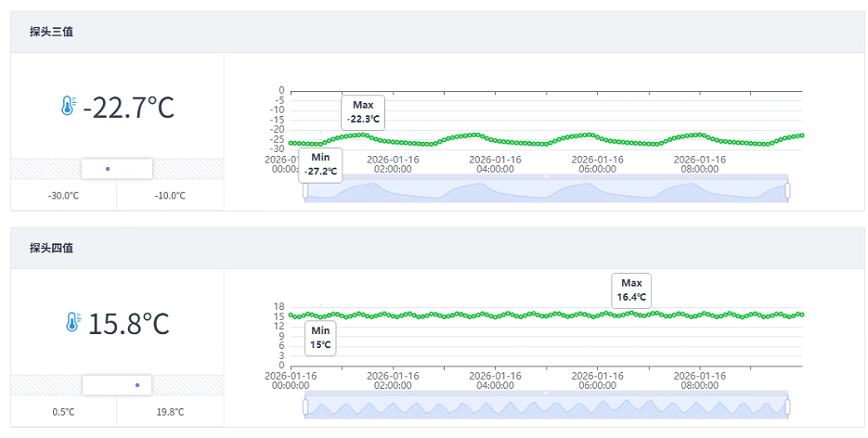Select the blue dot in probe four range bar
Viewport: 868px width, 438px height.
tap(137, 384)
